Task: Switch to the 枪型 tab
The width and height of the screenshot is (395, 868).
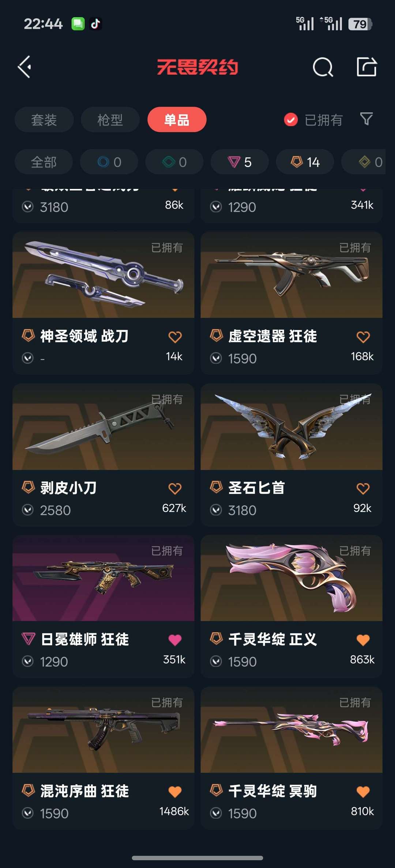Action: (x=110, y=120)
